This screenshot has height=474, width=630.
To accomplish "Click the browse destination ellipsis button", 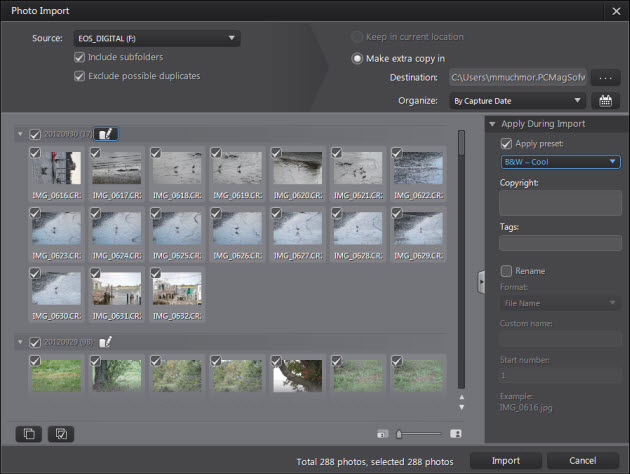I will point(605,77).
